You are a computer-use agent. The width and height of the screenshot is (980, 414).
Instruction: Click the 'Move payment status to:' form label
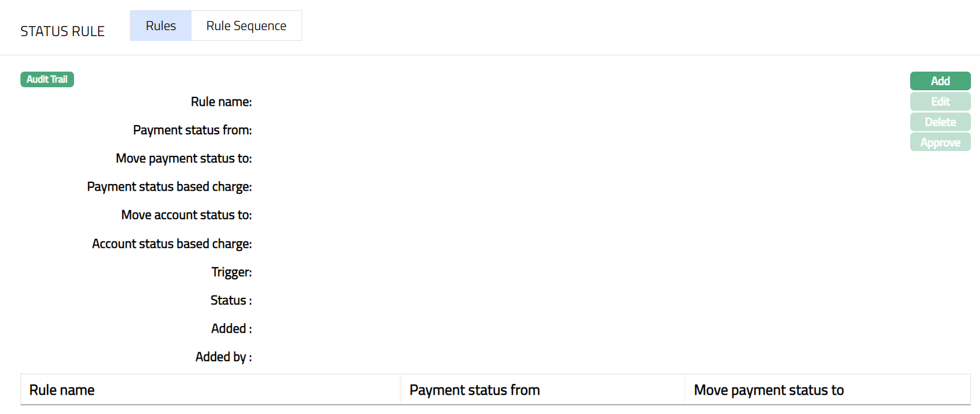184,158
